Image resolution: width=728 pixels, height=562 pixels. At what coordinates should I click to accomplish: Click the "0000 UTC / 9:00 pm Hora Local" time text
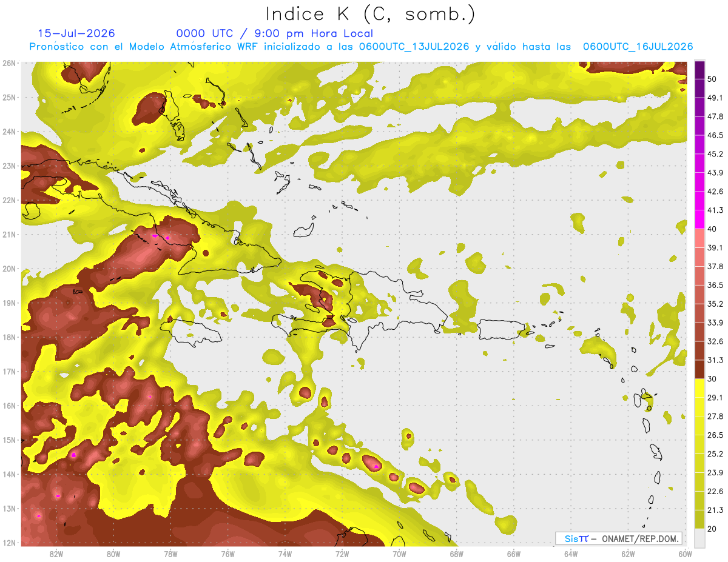tap(275, 33)
